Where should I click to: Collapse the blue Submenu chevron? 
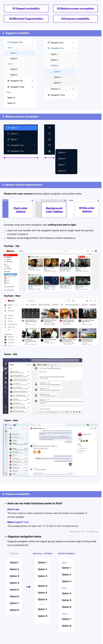(x=73, y=65)
